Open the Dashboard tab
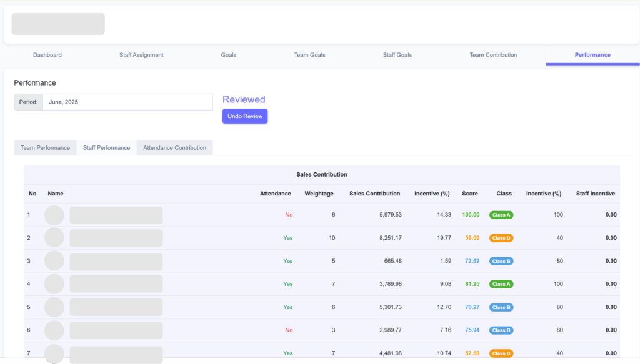 click(x=47, y=55)
